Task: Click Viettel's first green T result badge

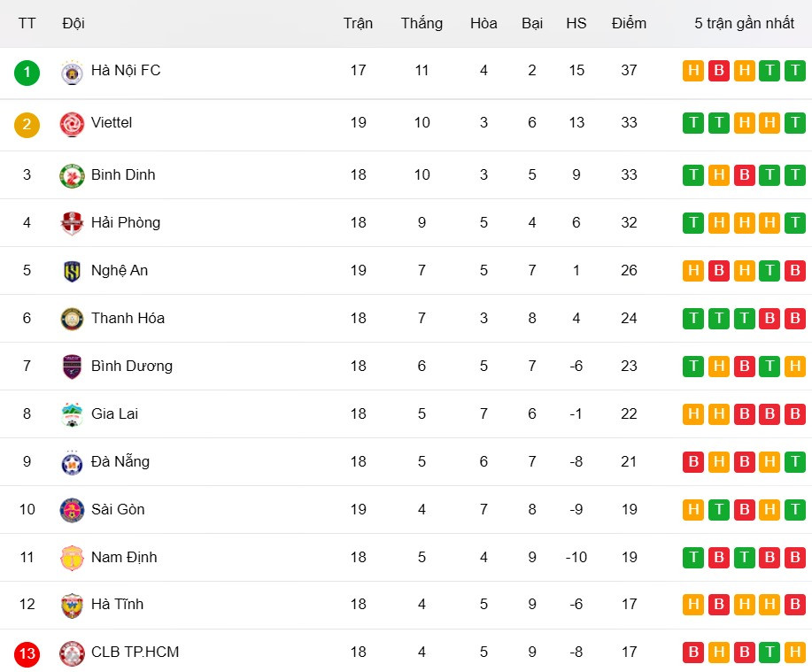Action: pos(693,123)
